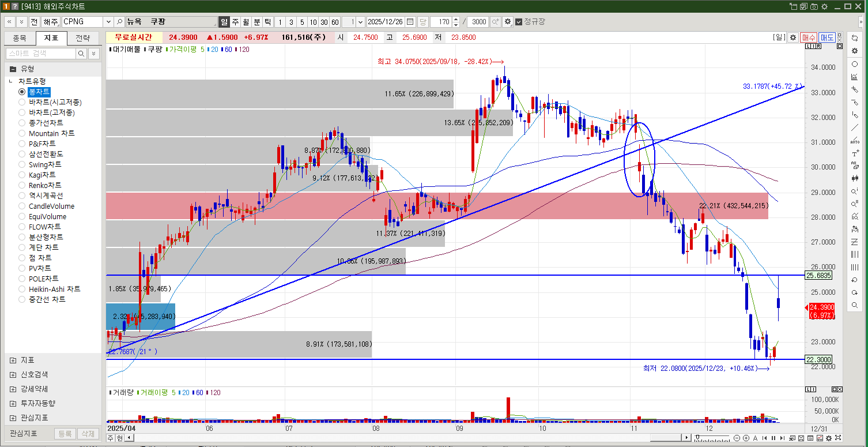Open chart settings gear beside the 3000 field

(507, 21)
